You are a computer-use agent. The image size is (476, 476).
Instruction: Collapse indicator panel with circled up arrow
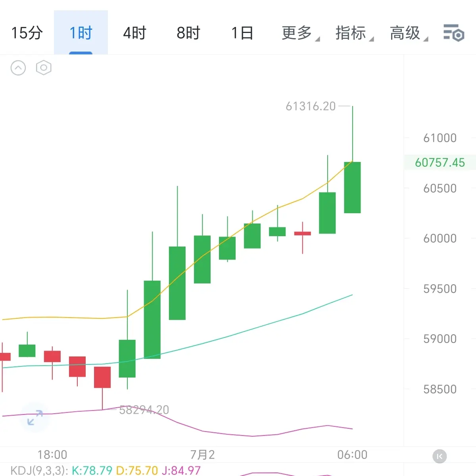pos(18,68)
